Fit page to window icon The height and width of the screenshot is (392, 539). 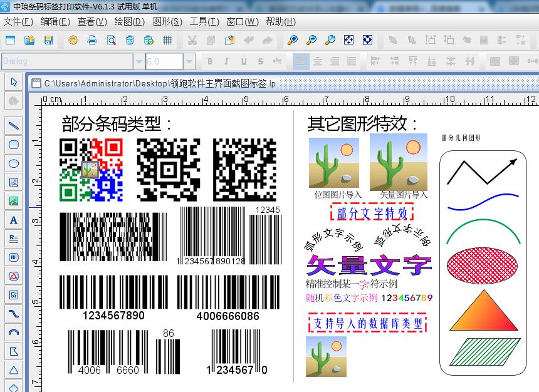pos(349,40)
